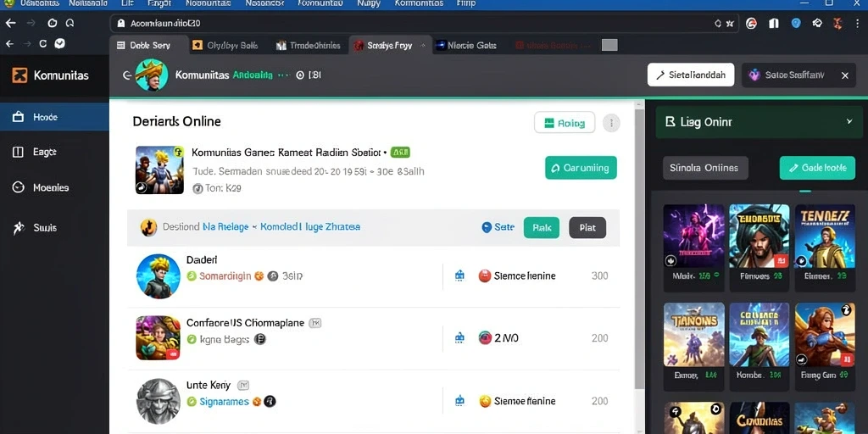Click inside the browser address bar
The height and width of the screenshot is (434, 868).
tap(426, 23)
